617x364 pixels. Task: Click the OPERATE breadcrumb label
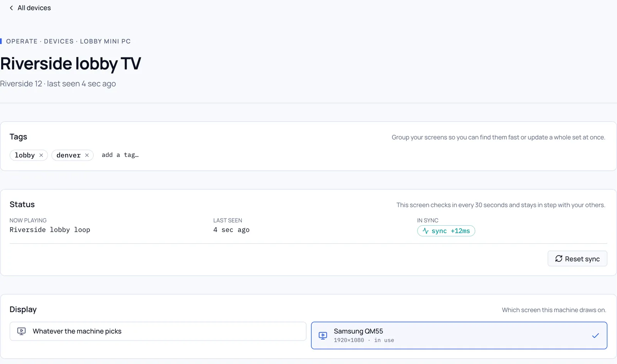22,41
